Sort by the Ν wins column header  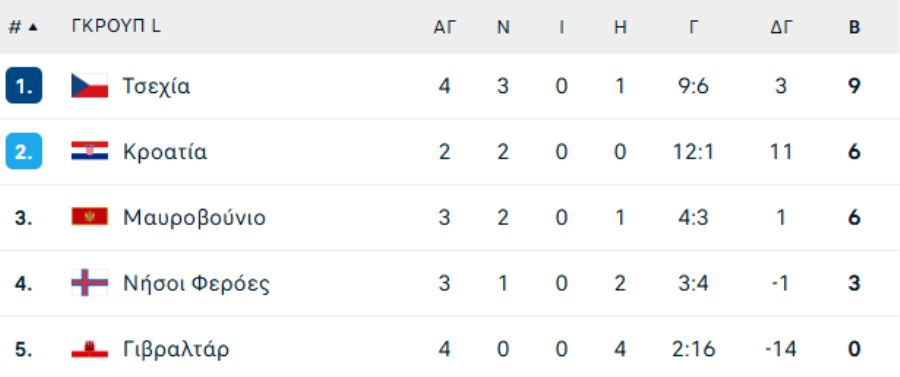[x=503, y=28]
